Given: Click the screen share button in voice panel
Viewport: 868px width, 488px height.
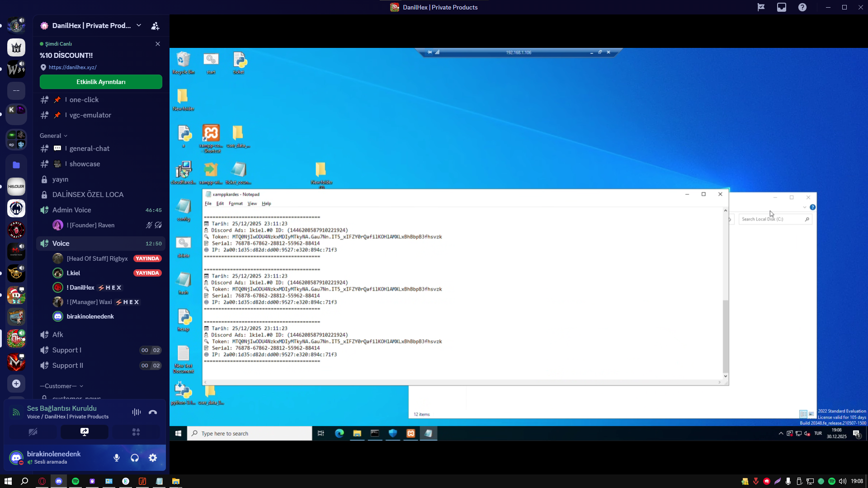Looking at the screenshot, I should [x=85, y=432].
